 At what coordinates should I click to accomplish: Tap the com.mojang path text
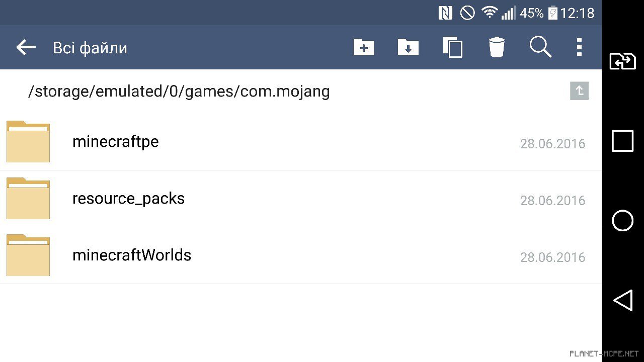click(179, 91)
